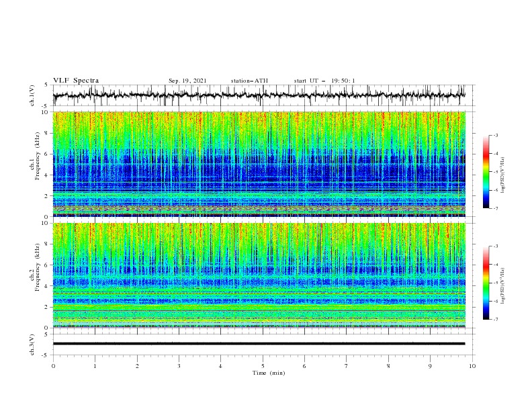Click the '-7' tick on ch.1 colorbar
This screenshot has height=411, width=532.
pyautogui.click(x=495, y=208)
